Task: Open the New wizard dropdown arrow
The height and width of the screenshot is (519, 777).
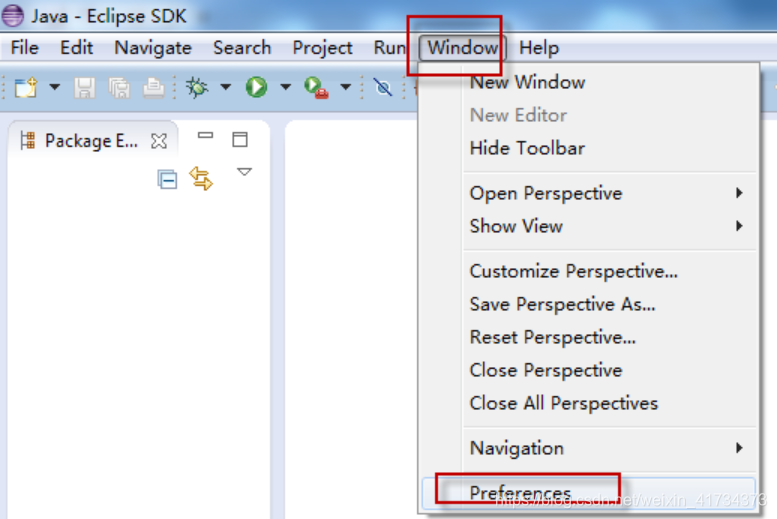Action: click(x=55, y=87)
